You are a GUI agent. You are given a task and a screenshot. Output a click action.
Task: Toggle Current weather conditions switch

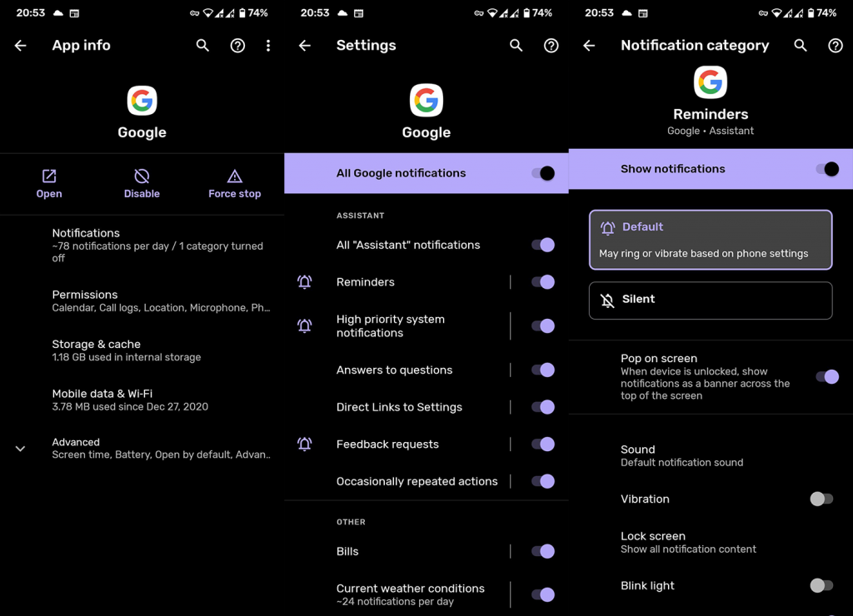(x=543, y=595)
